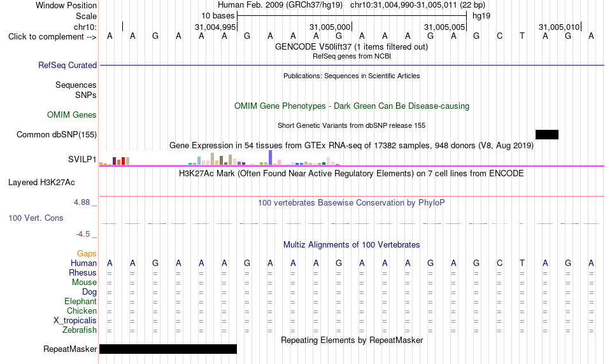Click the -4.5 PhyloP lower scale value
The width and height of the screenshot is (605, 364).
83,234
